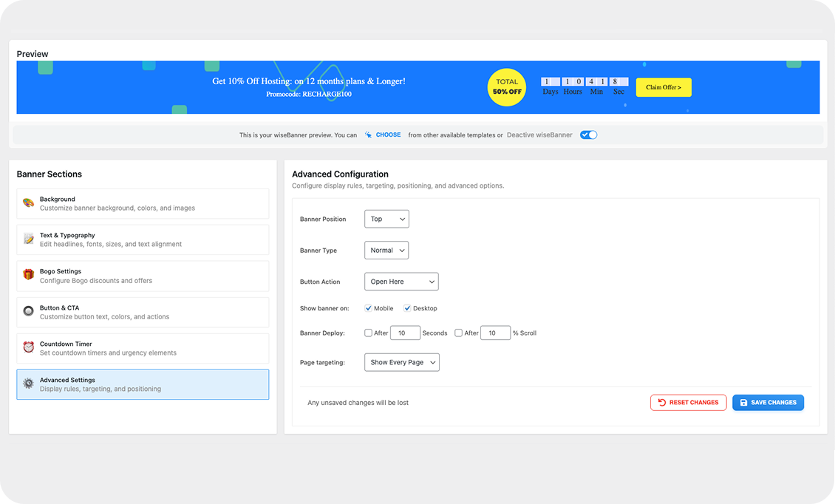Viewport: 835px width, 504px height.
Task: Click the Bogo Settings gift icon
Action: 28,275
